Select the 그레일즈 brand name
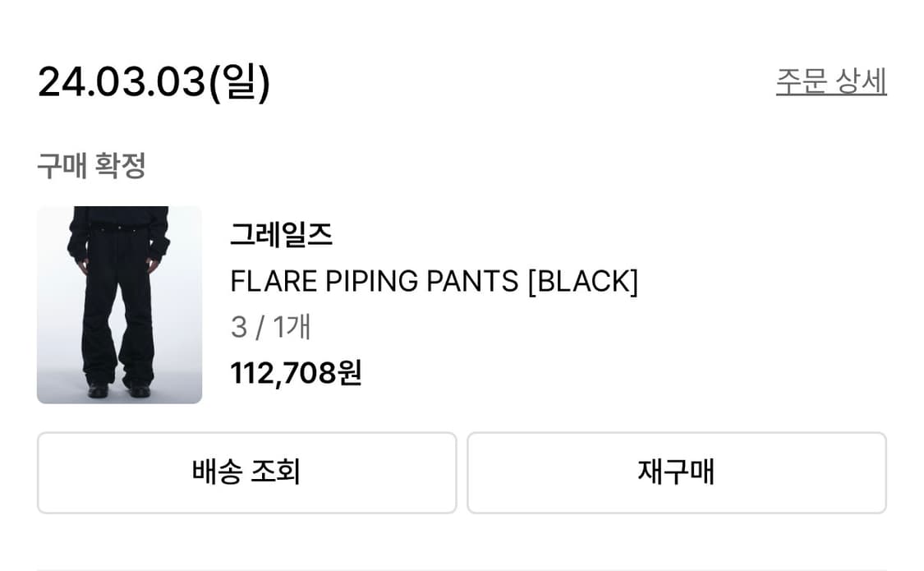 [281, 235]
